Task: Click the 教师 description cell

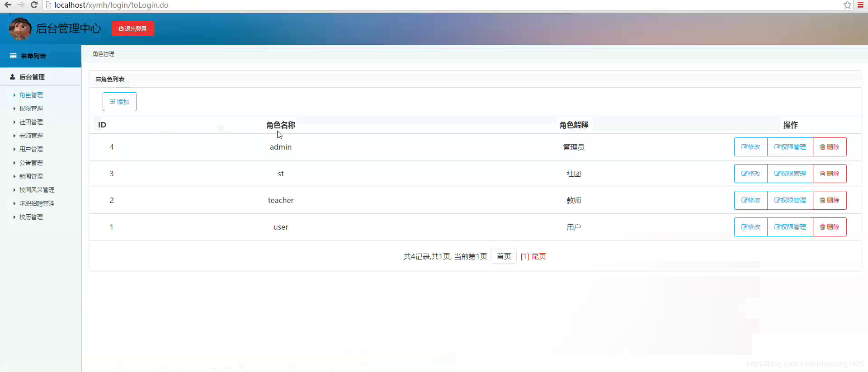Action: [574, 200]
